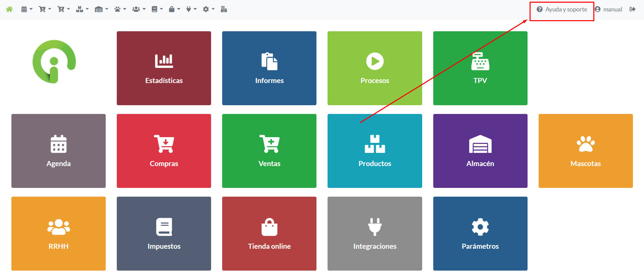Click the logout icon next to manual
The image size is (644, 279).
tap(632, 9)
